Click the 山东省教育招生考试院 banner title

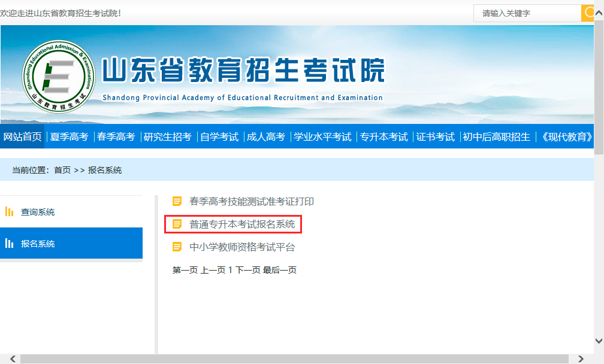(x=243, y=70)
